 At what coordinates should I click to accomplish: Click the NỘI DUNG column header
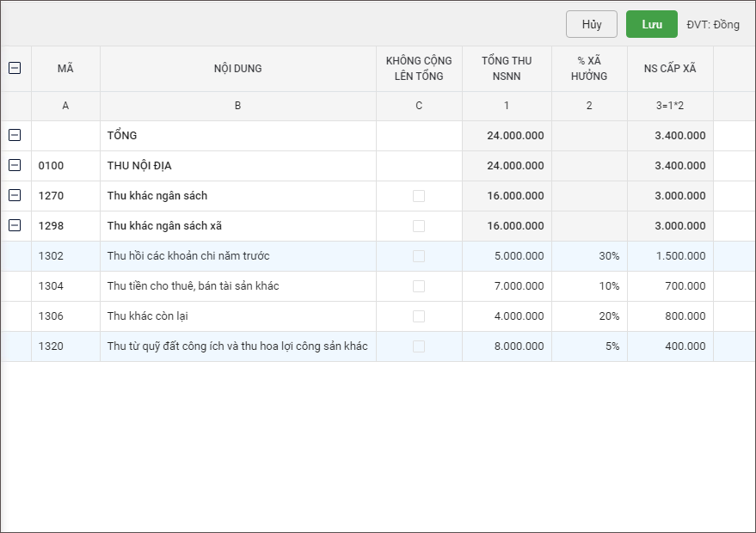[237, 69]
